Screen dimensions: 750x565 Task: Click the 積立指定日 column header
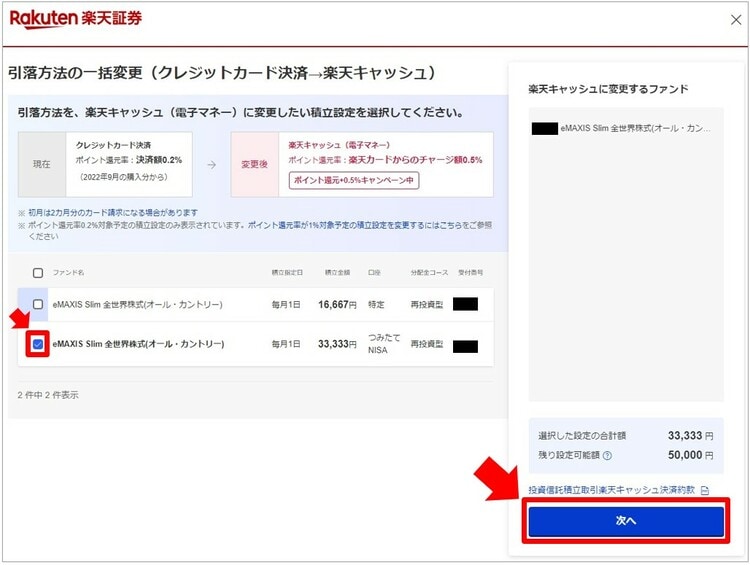coord(287,273)
